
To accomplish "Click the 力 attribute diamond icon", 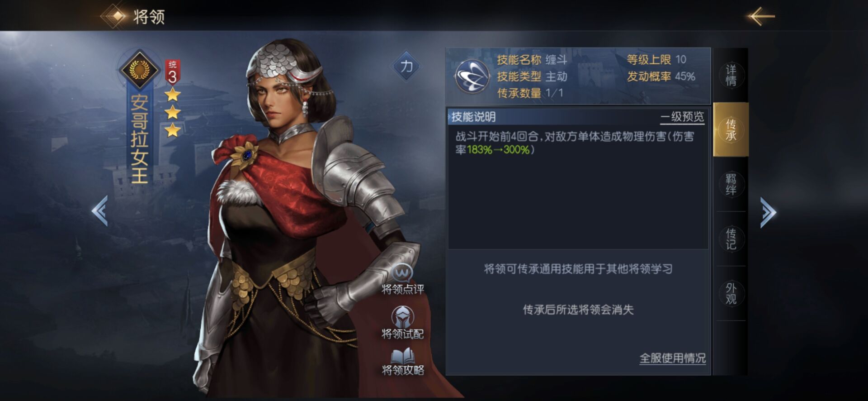I will (x=406, y=67).
